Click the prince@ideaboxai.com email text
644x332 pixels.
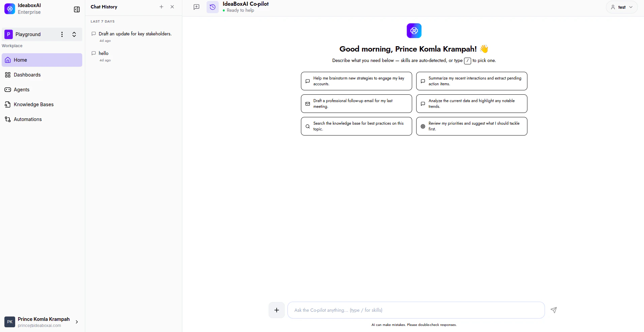(x=39, y=326)
